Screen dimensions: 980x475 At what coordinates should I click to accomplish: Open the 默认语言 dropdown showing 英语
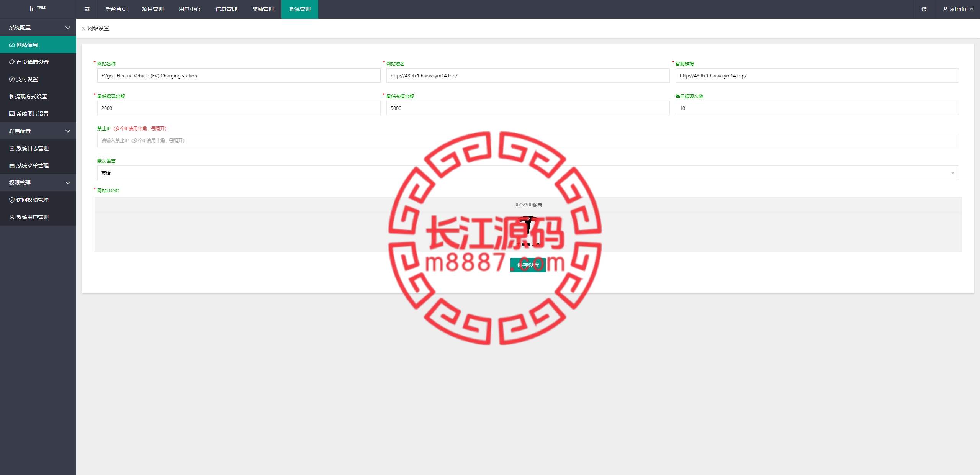pyautogui.click(x=528, y=173)
